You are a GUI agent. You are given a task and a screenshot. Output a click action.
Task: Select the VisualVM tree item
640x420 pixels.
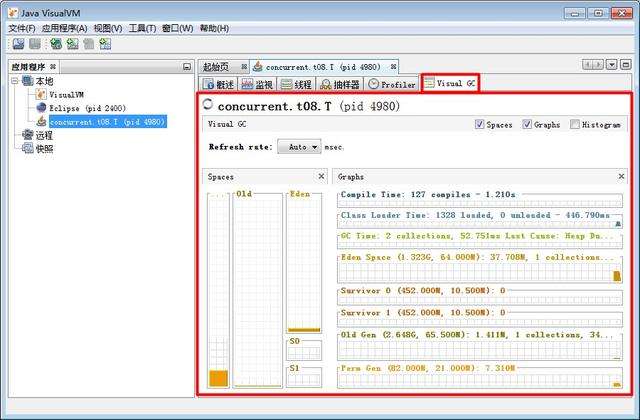67,95
